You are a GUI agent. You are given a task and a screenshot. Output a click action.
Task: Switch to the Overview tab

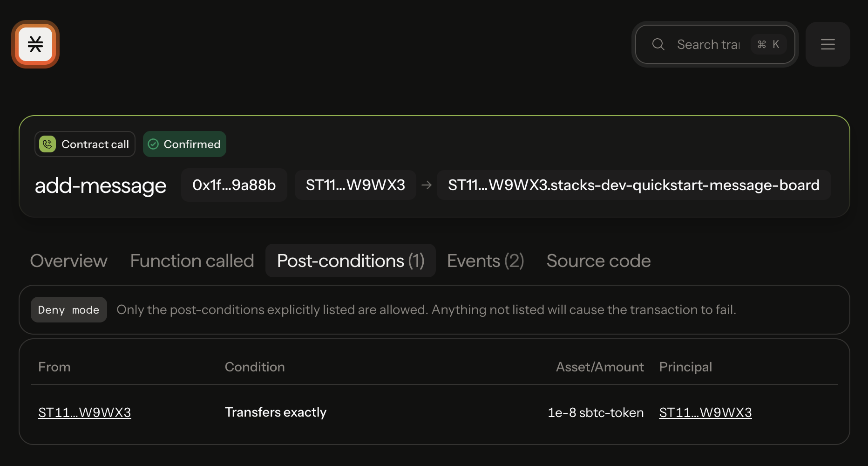68,261
